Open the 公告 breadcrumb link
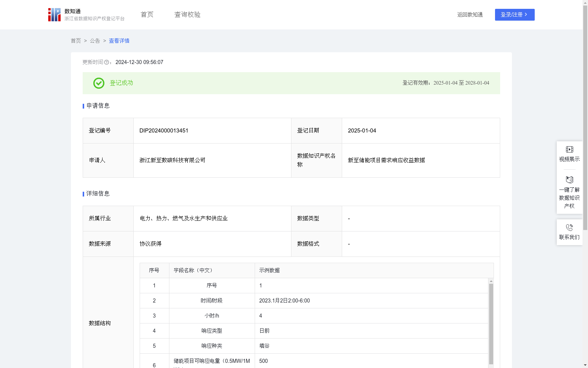588x368 pixels. (x=95, y=41)
